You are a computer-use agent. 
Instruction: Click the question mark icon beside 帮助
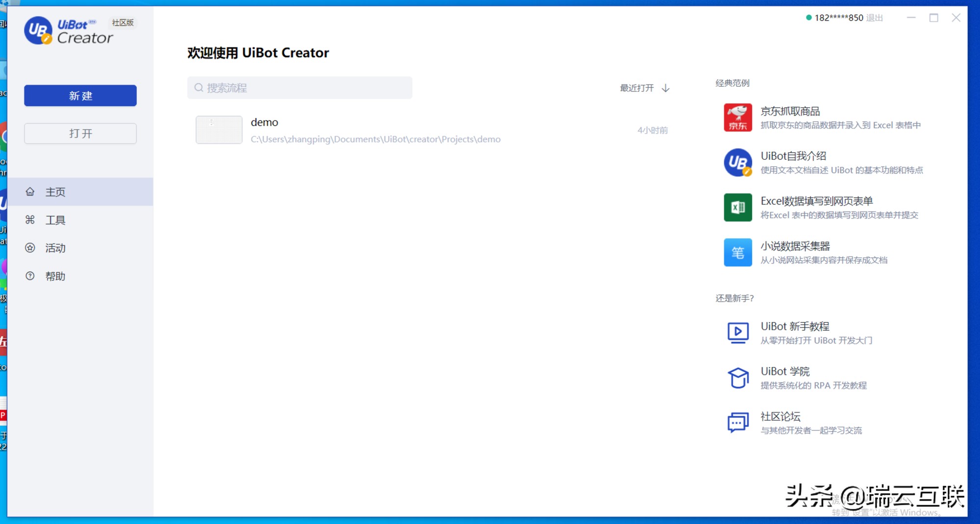pos(30,276)
